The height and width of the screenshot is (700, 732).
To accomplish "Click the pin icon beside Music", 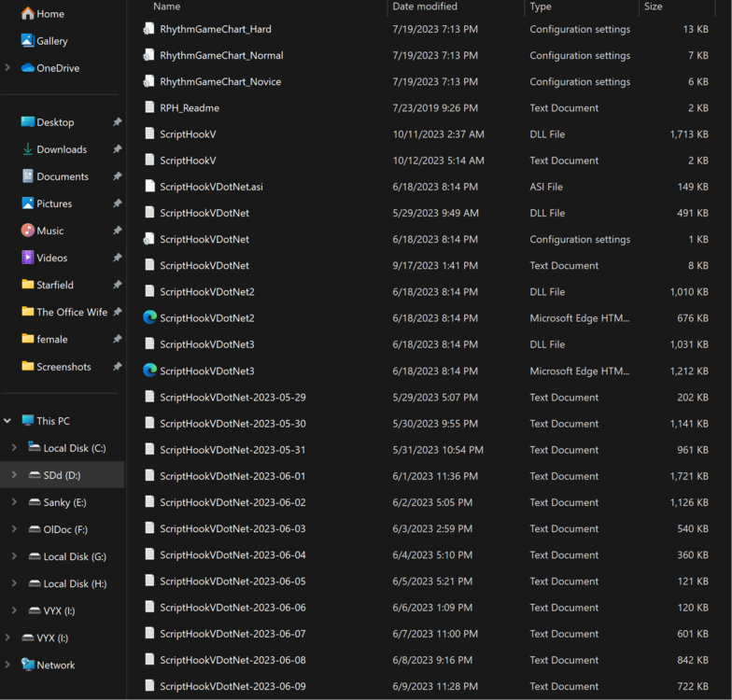I will pyautogui.click(x=117, y=230).
